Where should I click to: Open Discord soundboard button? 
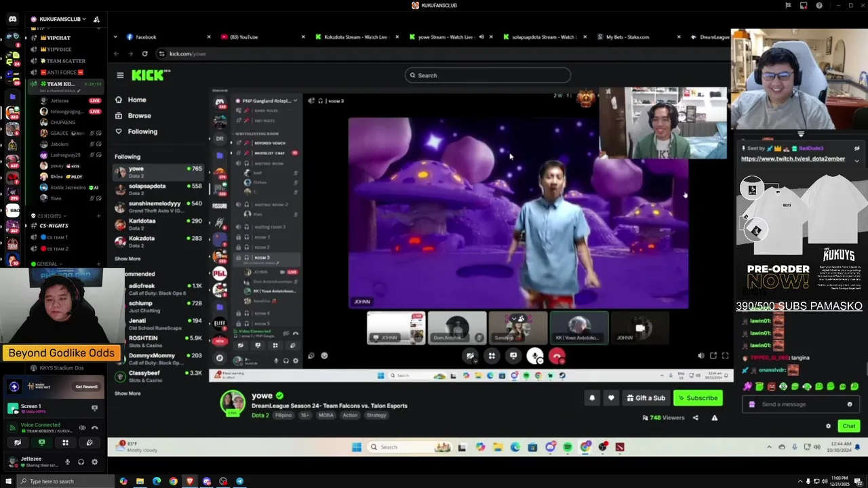tap(89, 443)
